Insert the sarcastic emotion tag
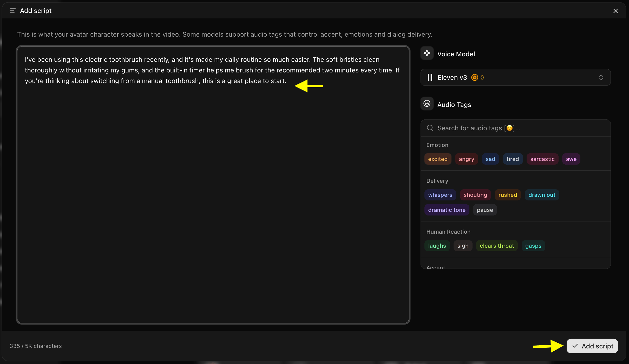This screenshot has height=364, width=629. 542,159
